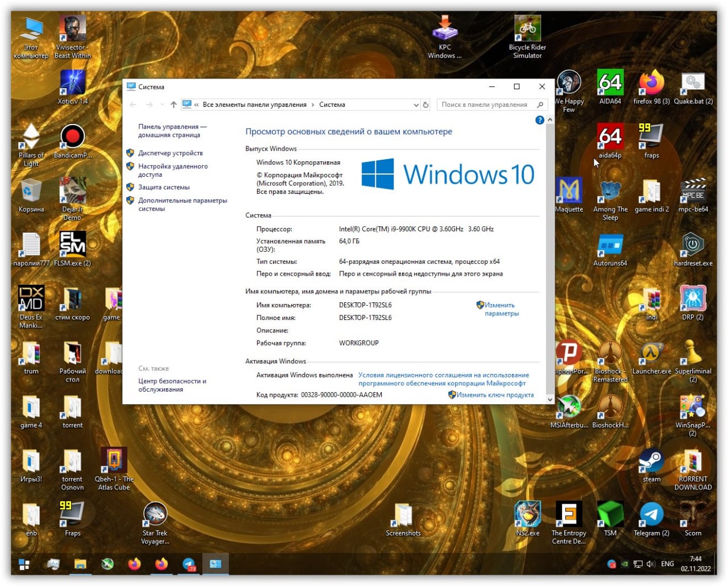The height and width of the screenshot is (586, 728).
Task: Open the Xotic.v 1.4 shortcut
Action: pos(73,87)
